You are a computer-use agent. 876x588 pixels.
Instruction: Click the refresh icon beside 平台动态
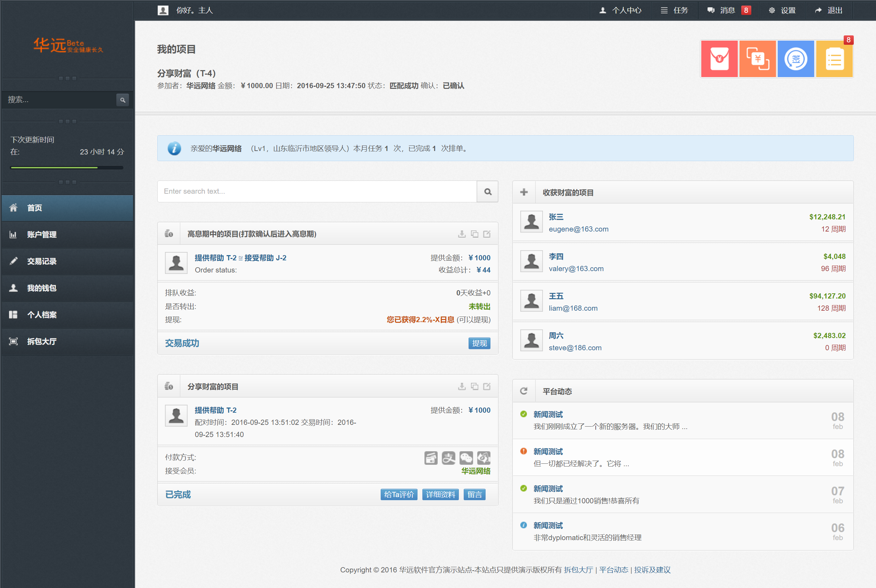coord(524,391)
